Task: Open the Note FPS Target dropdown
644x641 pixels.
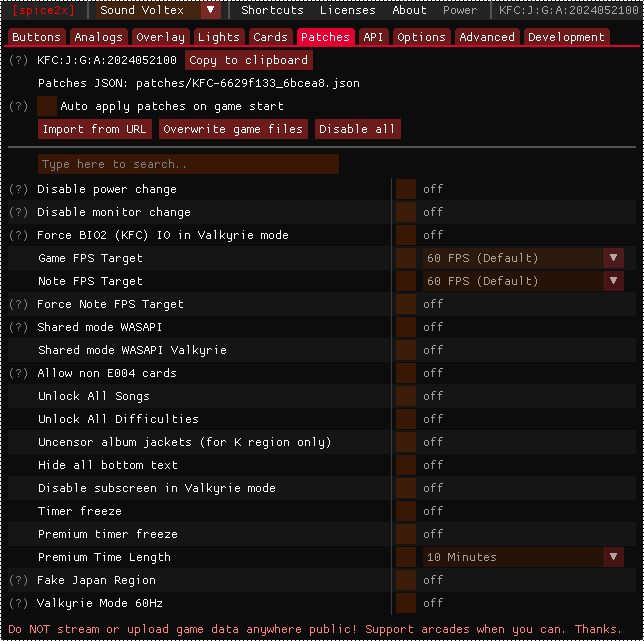Action: click(523, 281)
